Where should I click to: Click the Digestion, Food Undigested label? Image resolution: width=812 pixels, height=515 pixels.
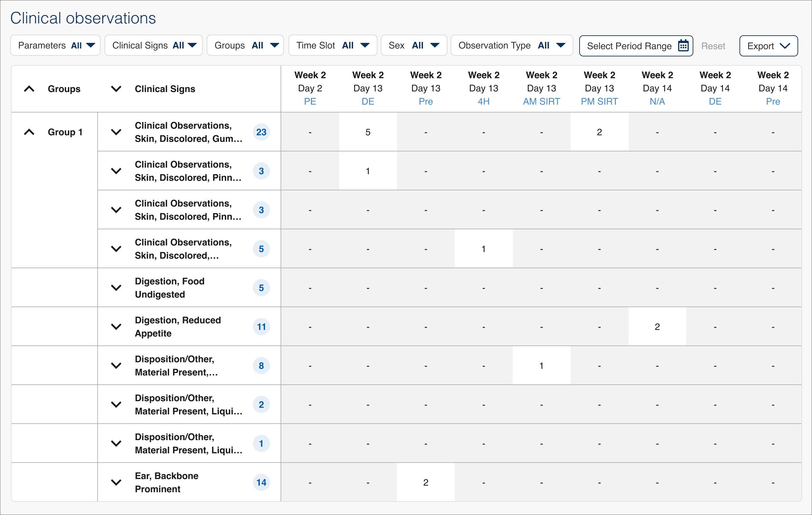tap(169, 288)
